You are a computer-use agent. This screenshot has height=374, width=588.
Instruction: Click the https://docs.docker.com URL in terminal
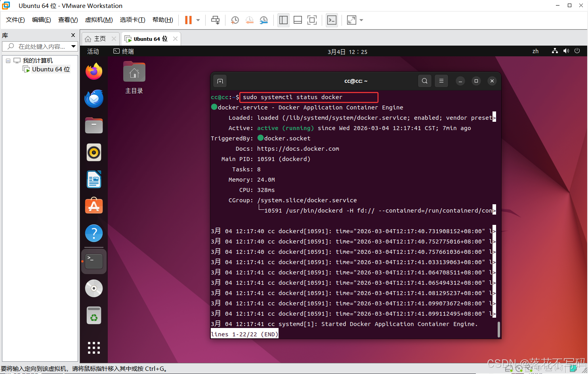tap(298, 149)
